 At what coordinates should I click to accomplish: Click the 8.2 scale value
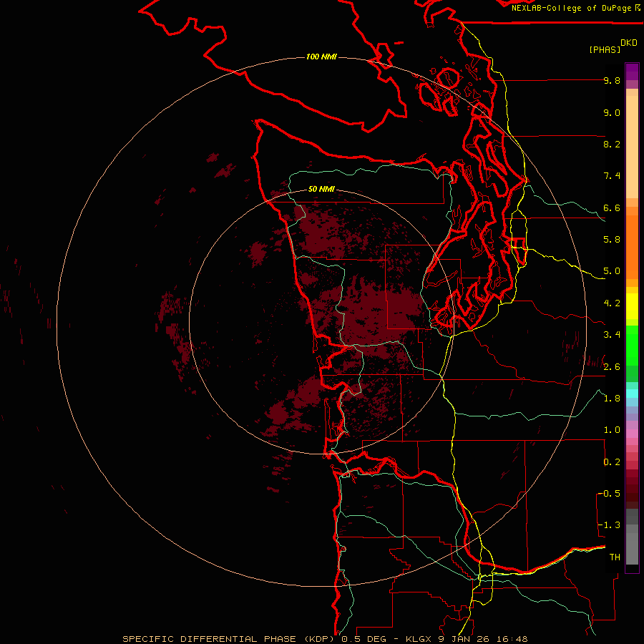612,144
